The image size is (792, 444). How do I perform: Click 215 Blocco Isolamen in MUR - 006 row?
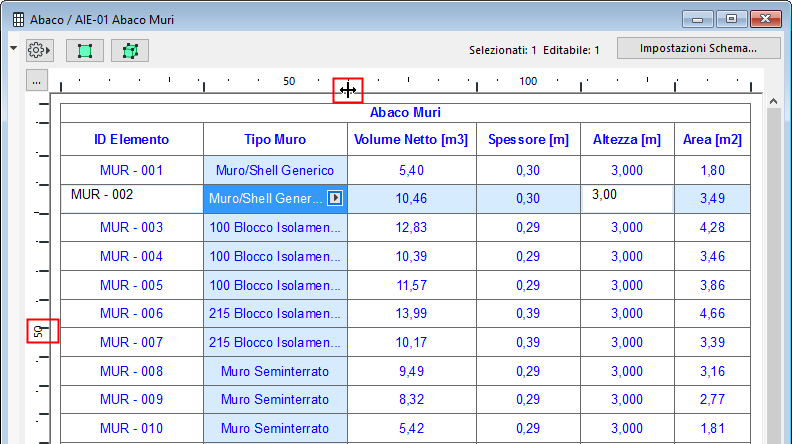pyautogui.click(x=275, y=313)
